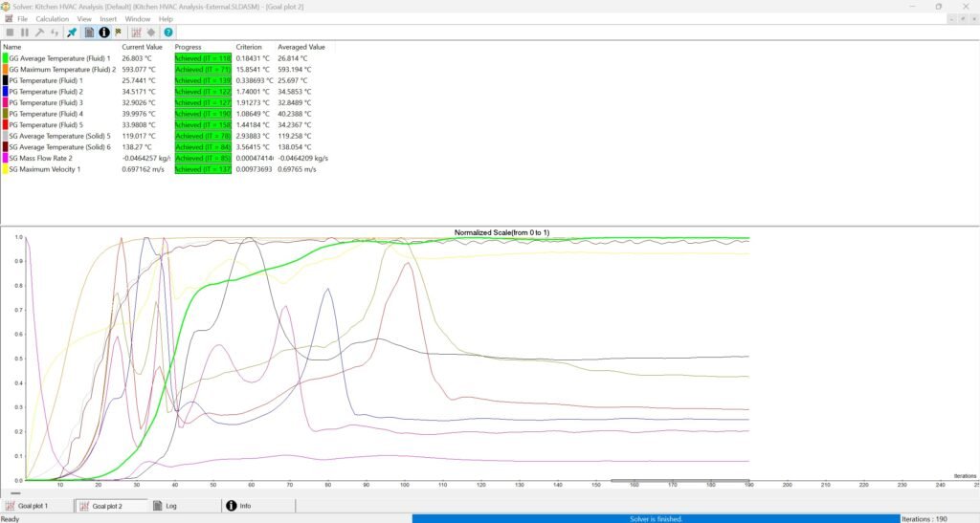
Task: Click green swatch for GG Average Temperature (Fluid) 1
Action: [5, 59]
